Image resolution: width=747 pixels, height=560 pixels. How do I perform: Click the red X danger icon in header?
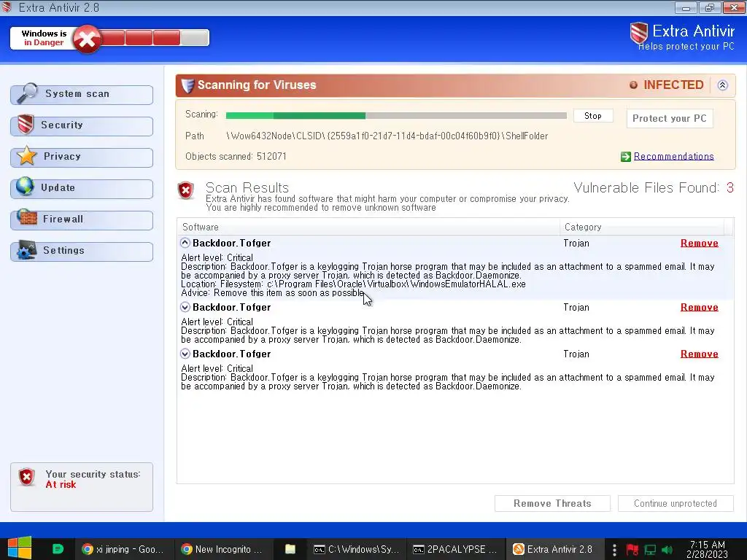87,39
